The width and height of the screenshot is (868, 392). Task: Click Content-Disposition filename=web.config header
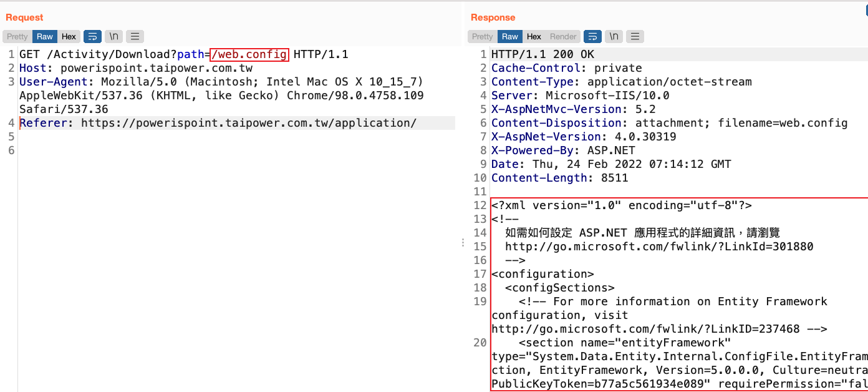[x=670, y=123]
